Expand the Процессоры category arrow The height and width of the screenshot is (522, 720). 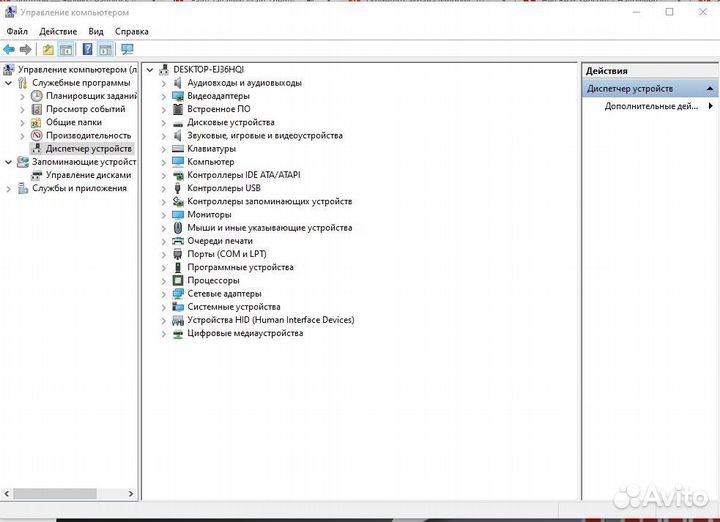coord(164,281)
